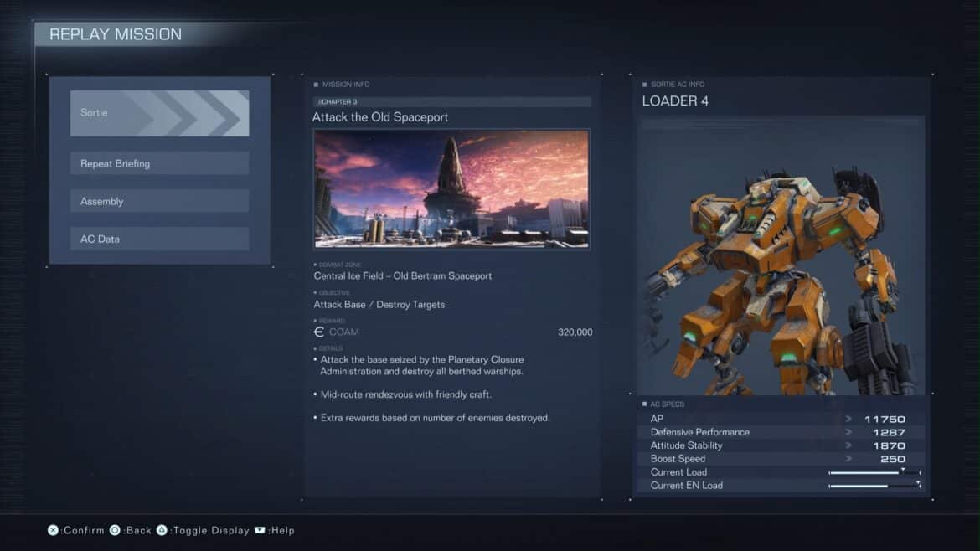Click the touchpad Help icon
The image size is (980, 551).
click(x=260, y=530)
